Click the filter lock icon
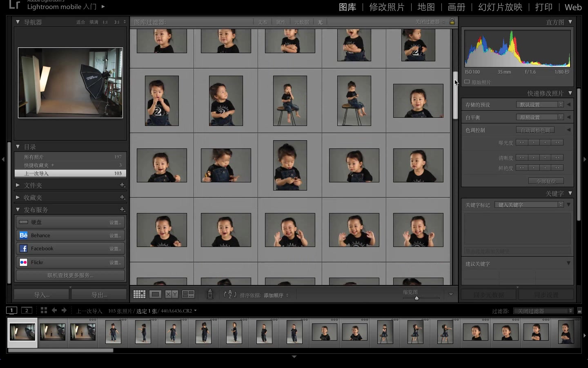This screenshot has height=368, width=588. tap(452, 21)
